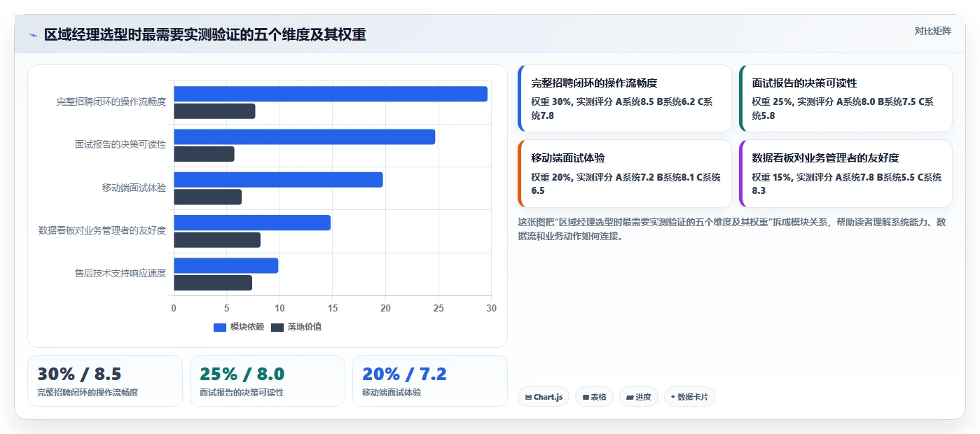The height and width of the screenshot is (434, 980).
Task: Click the blue bar for 移动端面试体验
Action: [x=278, y=180]
